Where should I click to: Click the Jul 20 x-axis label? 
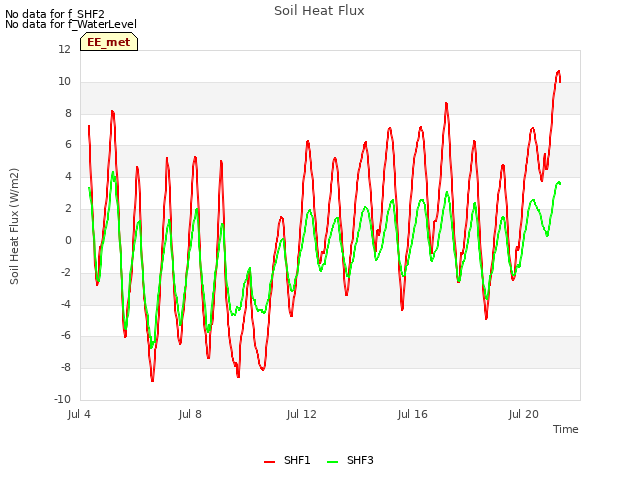click(x=524, y=414)
